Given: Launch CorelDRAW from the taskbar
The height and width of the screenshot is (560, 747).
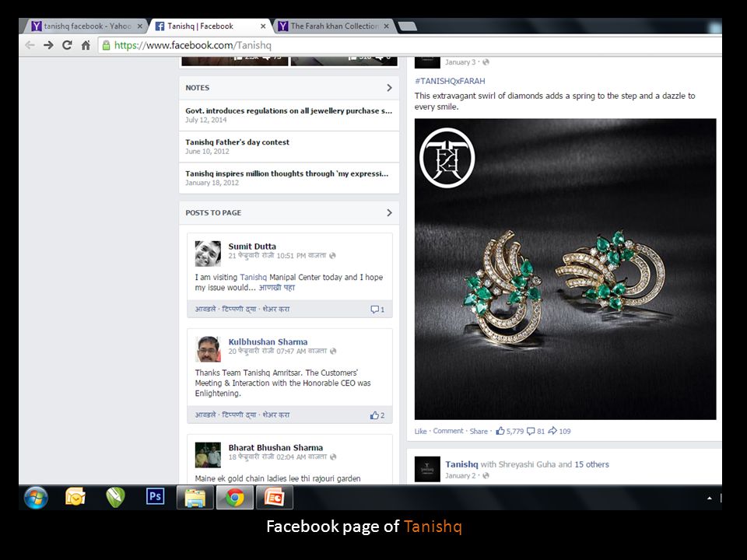Looking at the screenshot, I should point(115,498).
